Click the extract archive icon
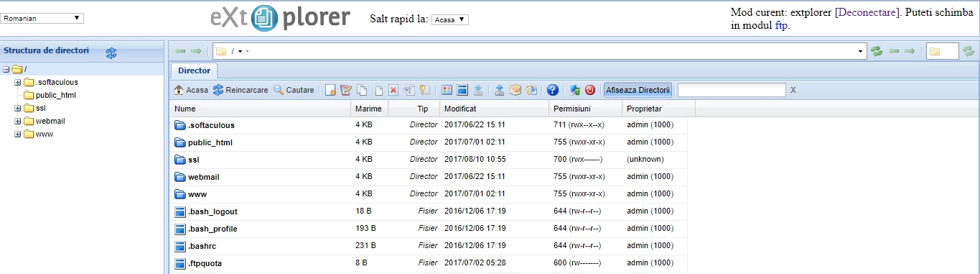This screenshot has height=274, width=980. [x=531, y=90]
